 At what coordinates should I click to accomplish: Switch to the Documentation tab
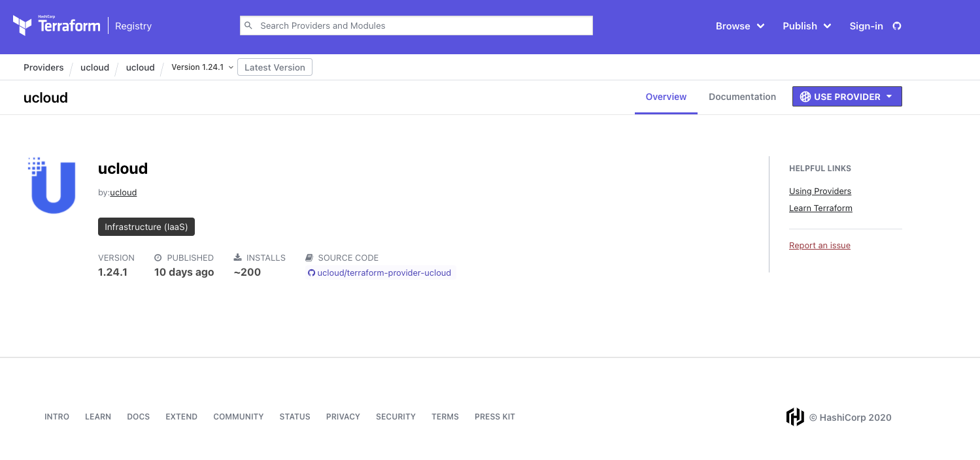pos(743,97)
